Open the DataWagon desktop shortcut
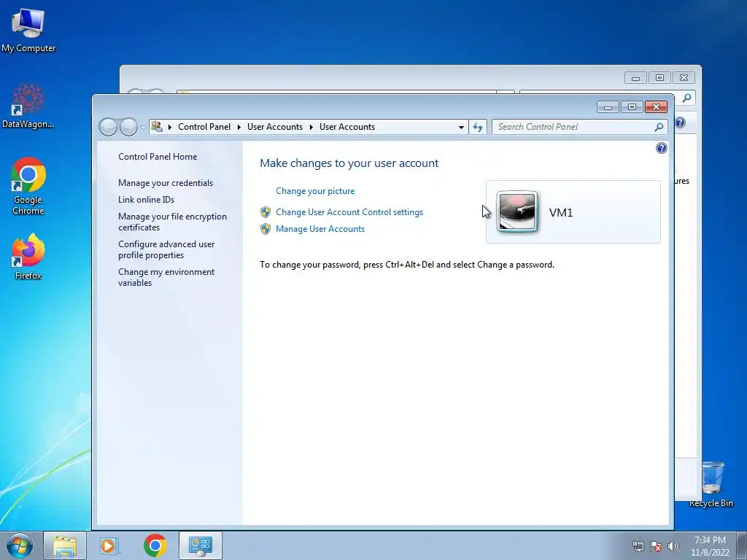 (x=28, y=106)
